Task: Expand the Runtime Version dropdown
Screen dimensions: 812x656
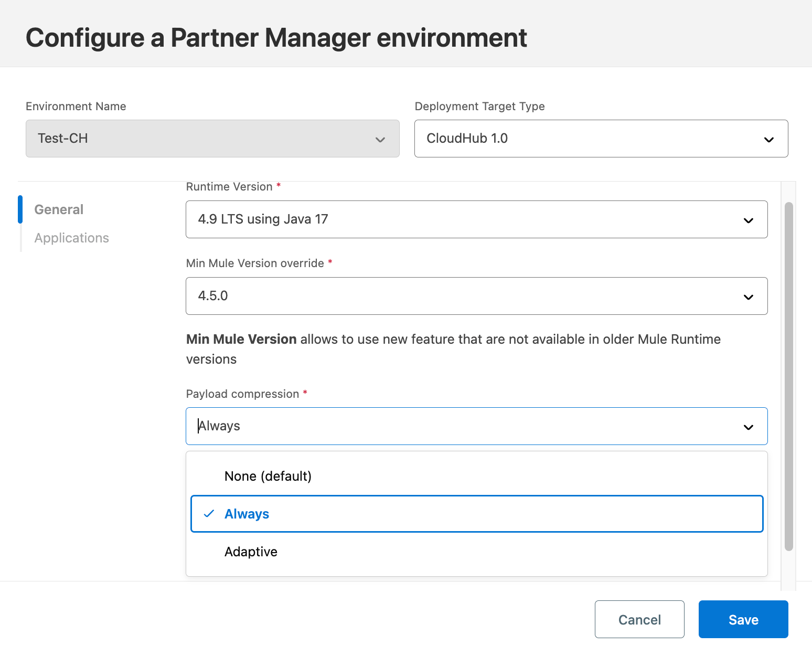Action: coord(477,219)
